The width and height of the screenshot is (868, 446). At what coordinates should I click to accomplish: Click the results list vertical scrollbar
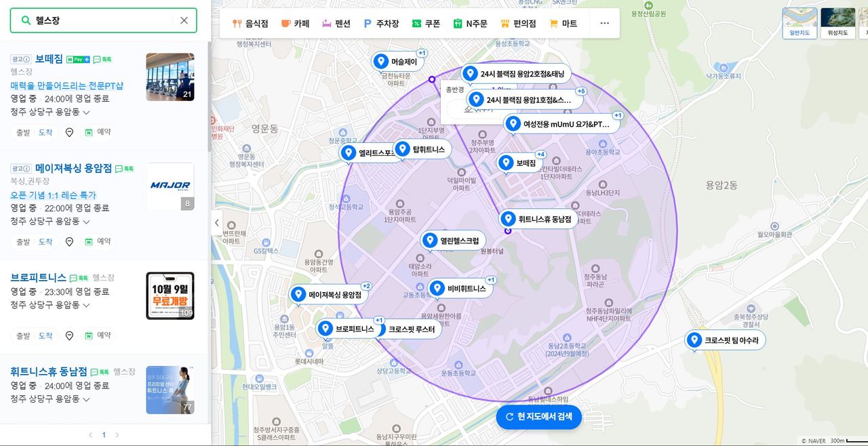(x=209, y=96)
